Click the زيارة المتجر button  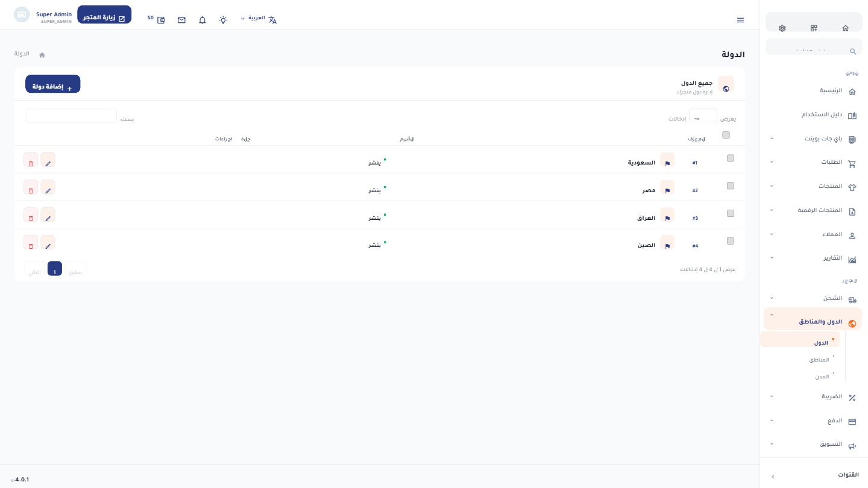(104, 15)
